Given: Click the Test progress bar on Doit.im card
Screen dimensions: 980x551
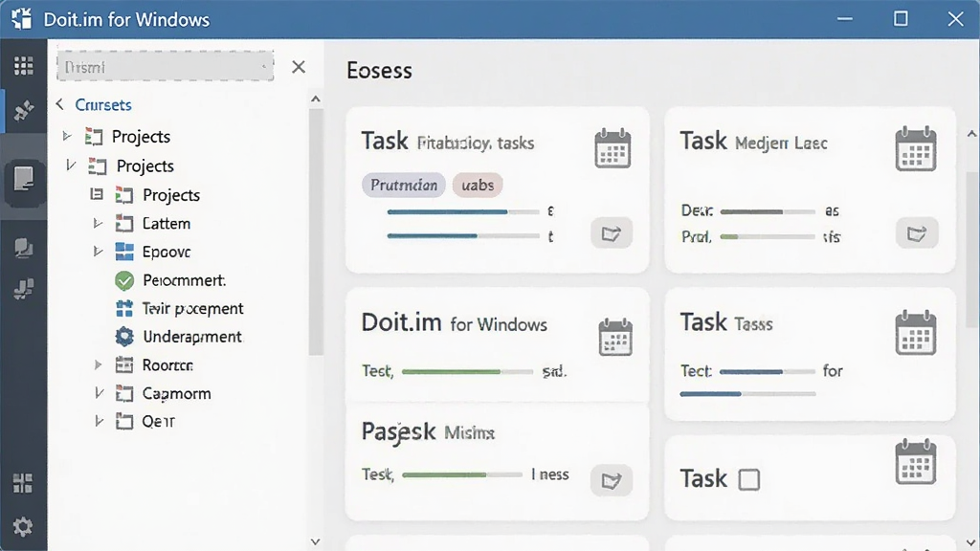Looking at the screenshot, I should [467, 372].
